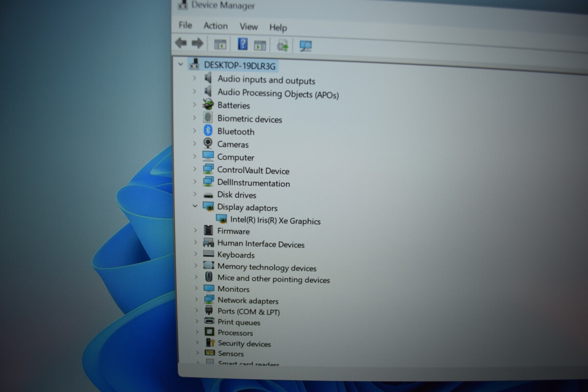
Task: Click the Forward arrow toolbar icon
Action: point(197,44)
